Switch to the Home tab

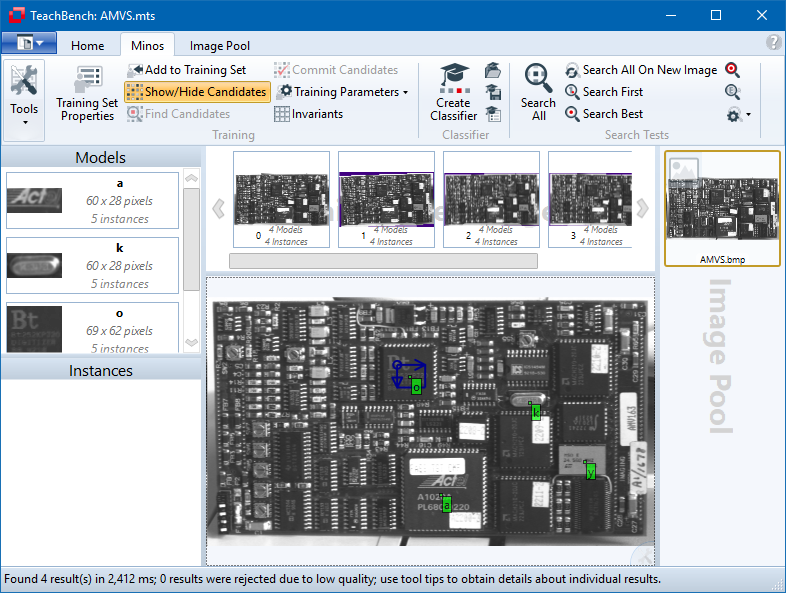tap(88, 45)
